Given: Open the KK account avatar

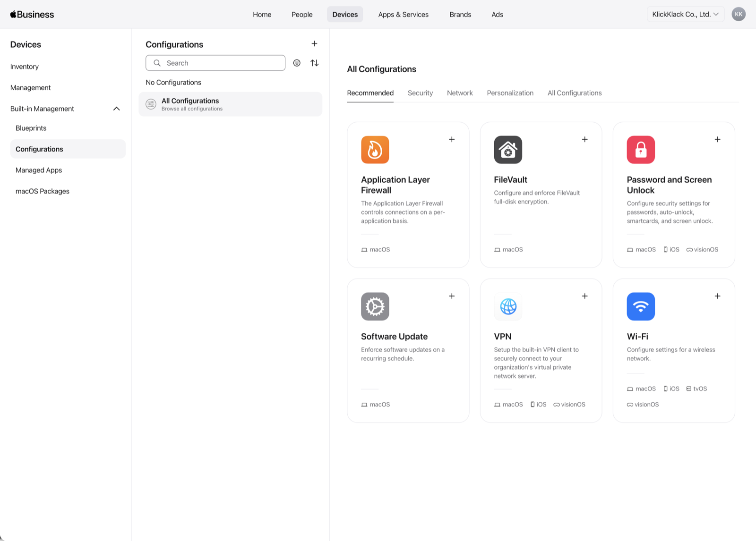Looking at the screenshot, I should pos(739,14).
